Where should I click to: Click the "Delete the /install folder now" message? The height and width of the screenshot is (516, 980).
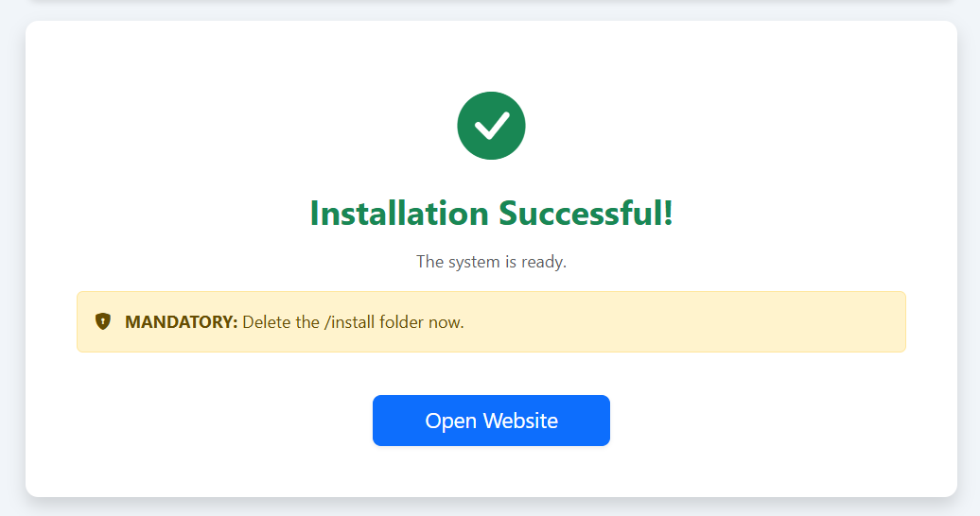click(x=353, y=322)
